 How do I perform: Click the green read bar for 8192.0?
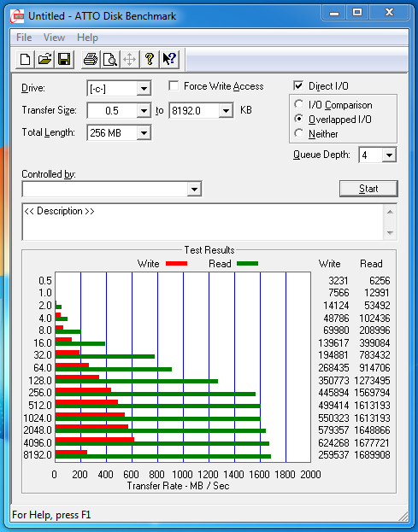click(163, 456)
